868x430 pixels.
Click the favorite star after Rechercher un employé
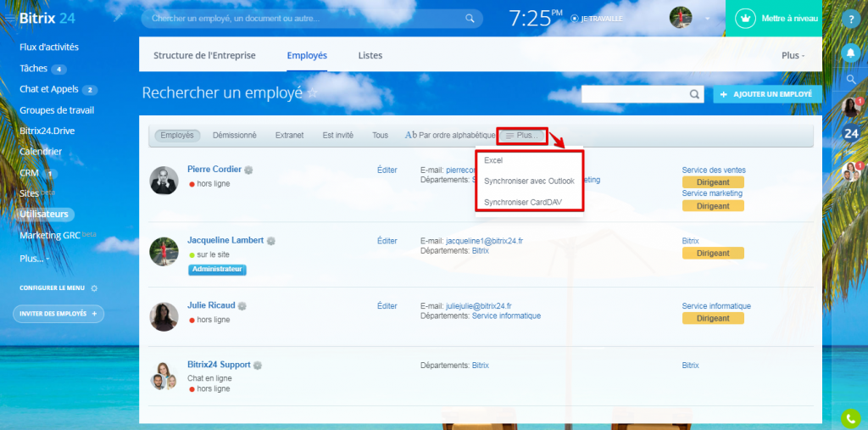click(x=313, y=92)
